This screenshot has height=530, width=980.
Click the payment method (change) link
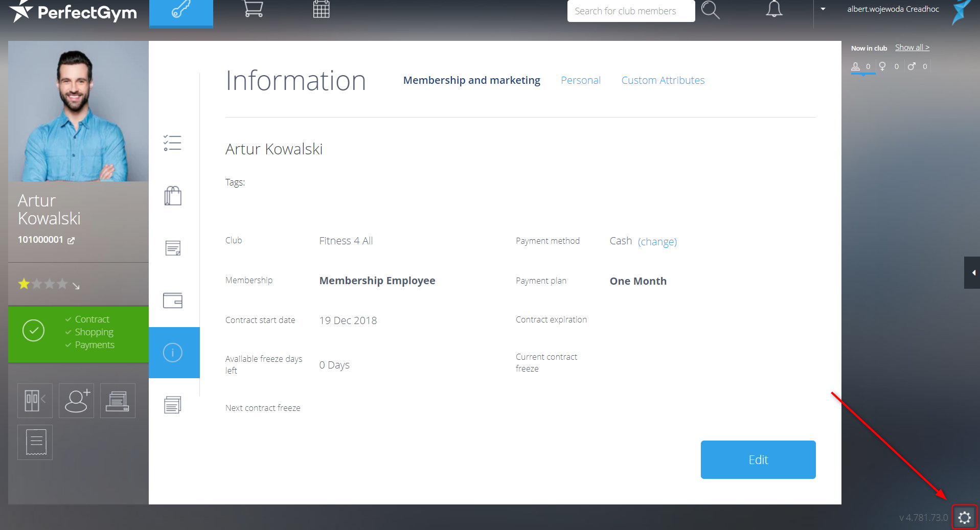pyautogui.click(x=657, y=242)
